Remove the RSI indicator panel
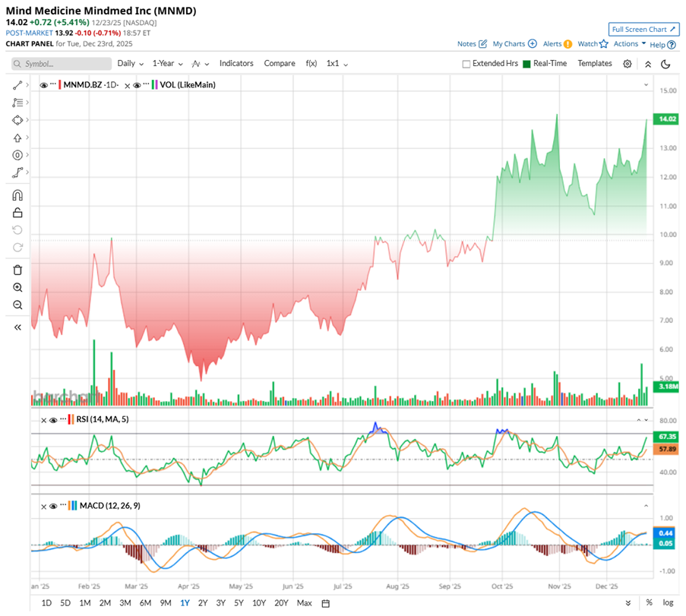The width and height of the screenshot is (686, 616). [44, 421]
